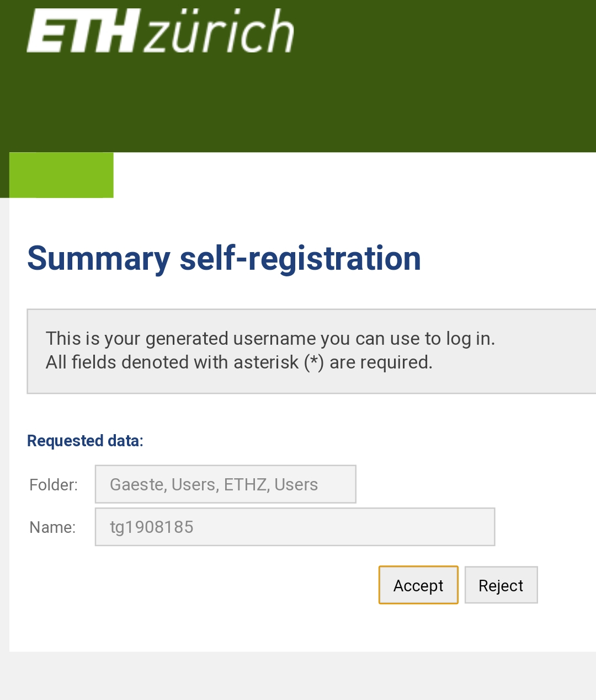Click the Requested data section label

point(86,441)
